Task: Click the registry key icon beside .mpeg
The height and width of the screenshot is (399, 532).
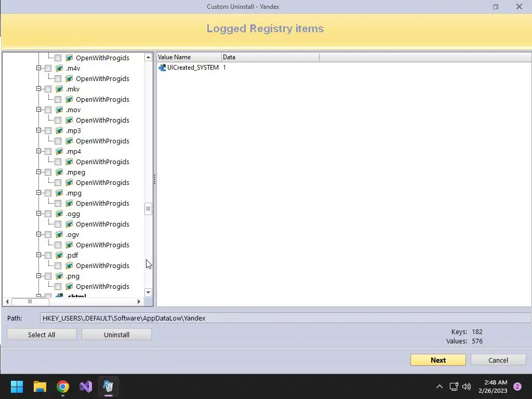Action: coord(59,172)
